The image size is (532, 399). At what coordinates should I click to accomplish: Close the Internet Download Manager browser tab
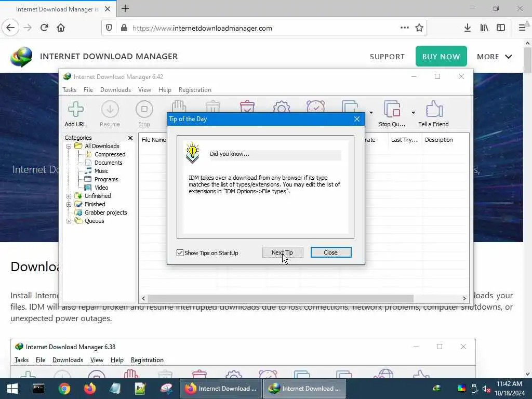(x=108, y=9)
